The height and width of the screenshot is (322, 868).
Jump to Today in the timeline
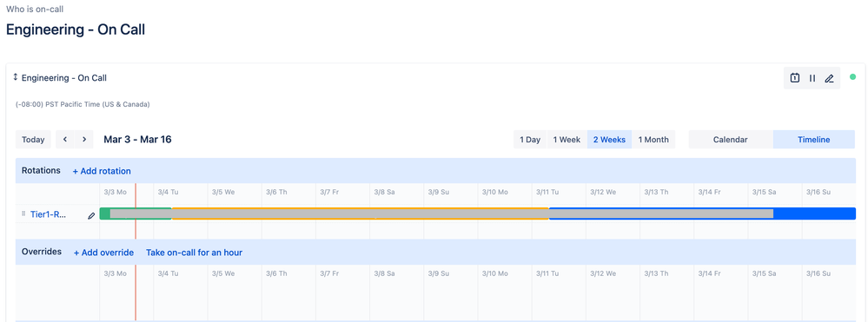pyautogui.click(x=33, y=140)
